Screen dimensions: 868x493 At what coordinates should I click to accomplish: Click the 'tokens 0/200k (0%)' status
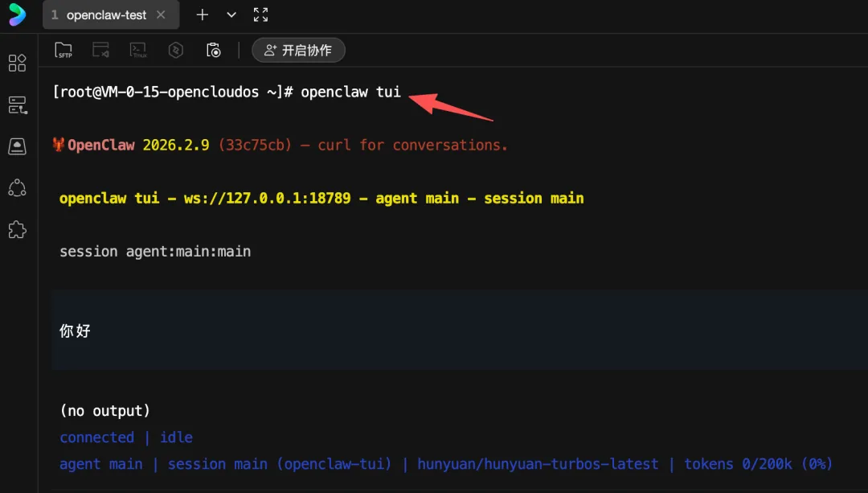click(x=759, y=464)
